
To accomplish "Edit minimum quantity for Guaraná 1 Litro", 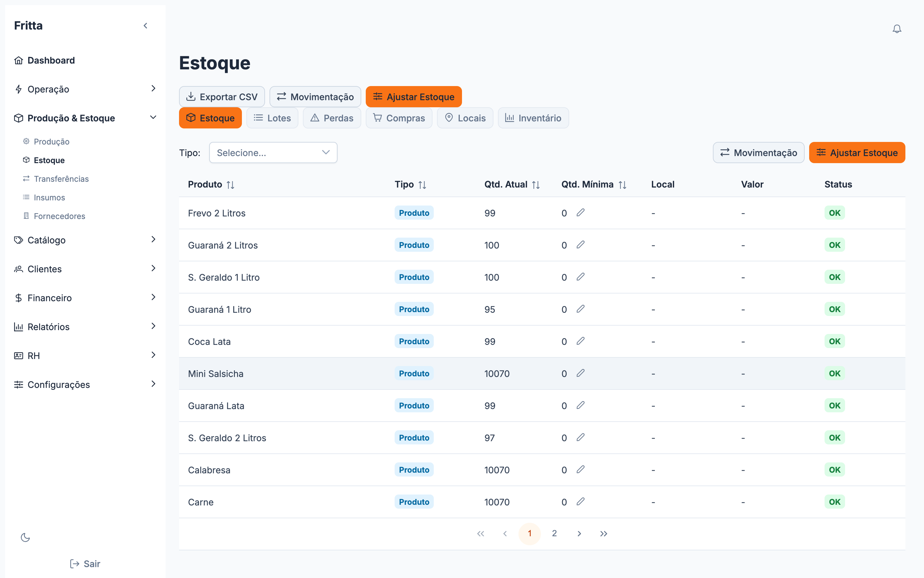I will coord(580,309).
